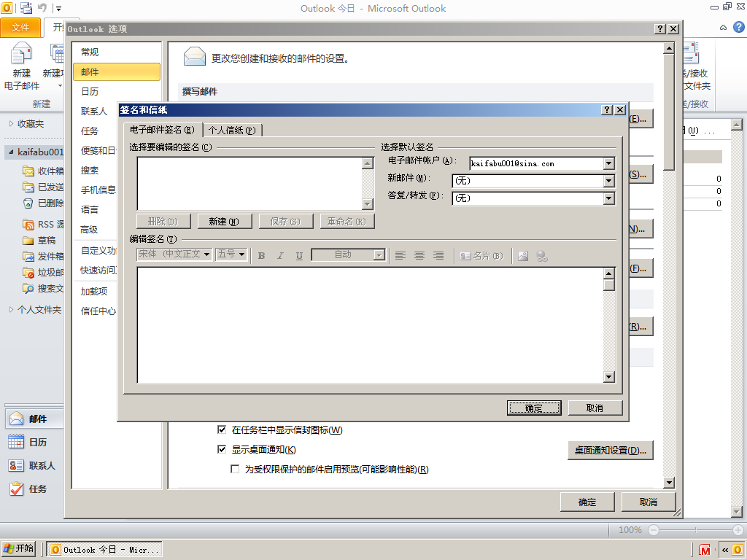Expand the 收藏夹 section
This screenshot has width=747, height=560.
(12, 124)
